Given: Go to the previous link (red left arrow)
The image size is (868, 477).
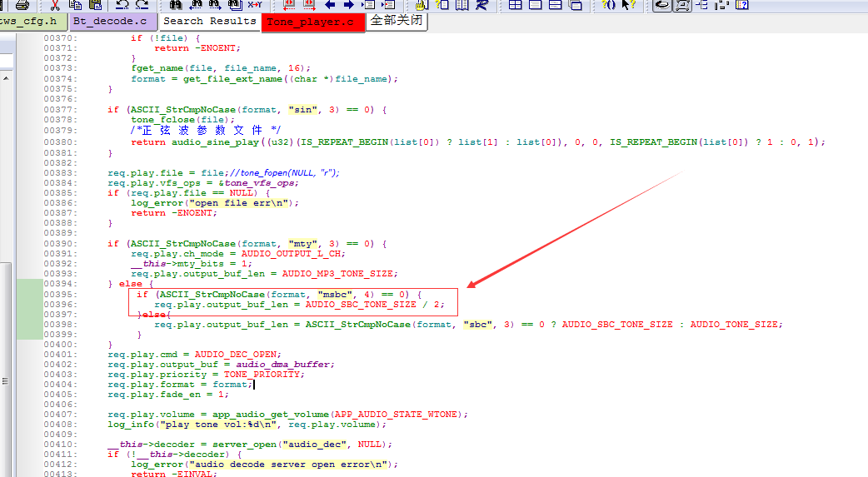Looking at the screenshot, I should [x=288, y=5].
